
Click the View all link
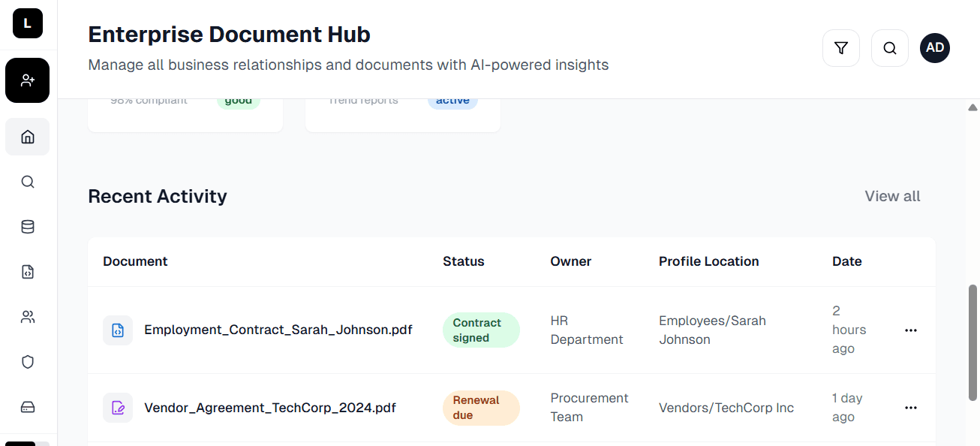coord(892,196)
